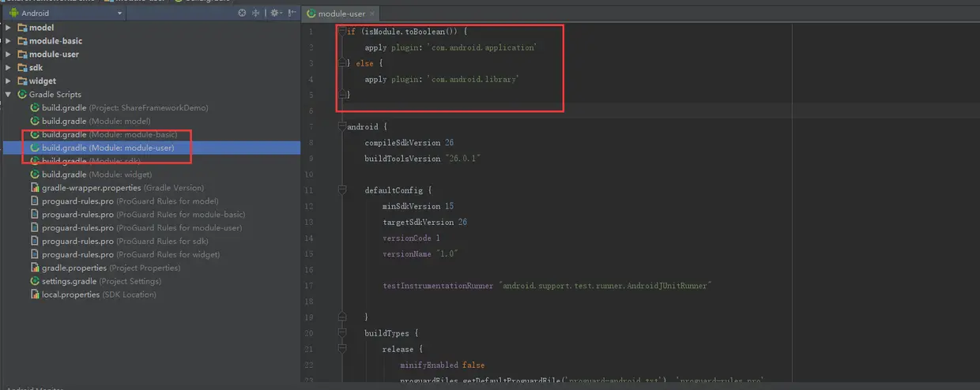The height and width of the screenshot is (390, 980).
Task: Select the module-basic folder icon
Action: [21, 41]
